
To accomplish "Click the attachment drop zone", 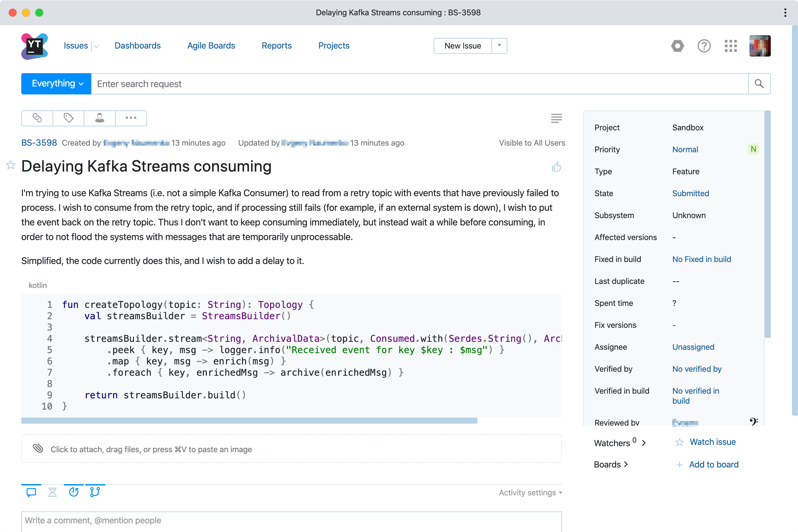I will coord(292,449).
